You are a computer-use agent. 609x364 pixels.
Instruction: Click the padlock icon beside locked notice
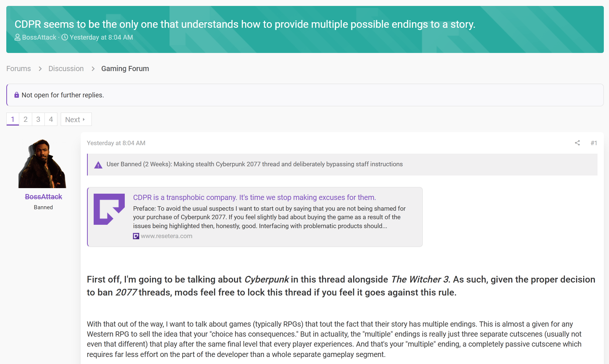pos(17,95)
